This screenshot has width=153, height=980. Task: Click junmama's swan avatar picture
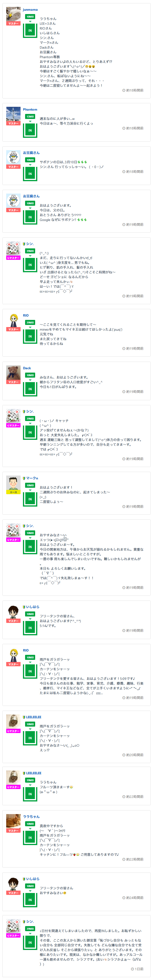point(13,14)
